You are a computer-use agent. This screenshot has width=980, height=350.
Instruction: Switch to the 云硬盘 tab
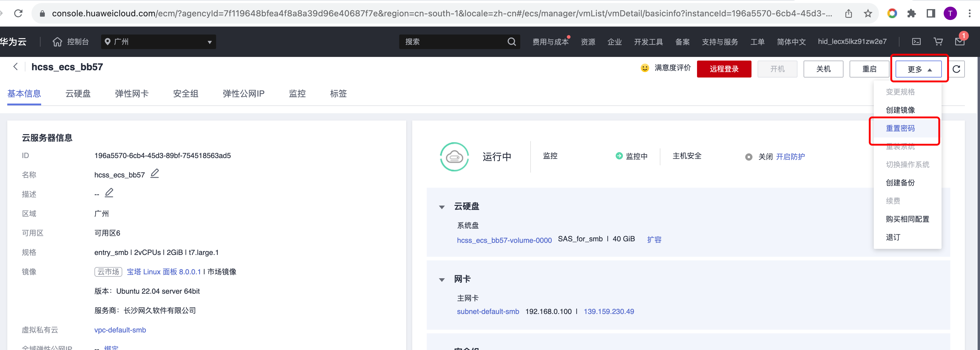coord(78,94)
